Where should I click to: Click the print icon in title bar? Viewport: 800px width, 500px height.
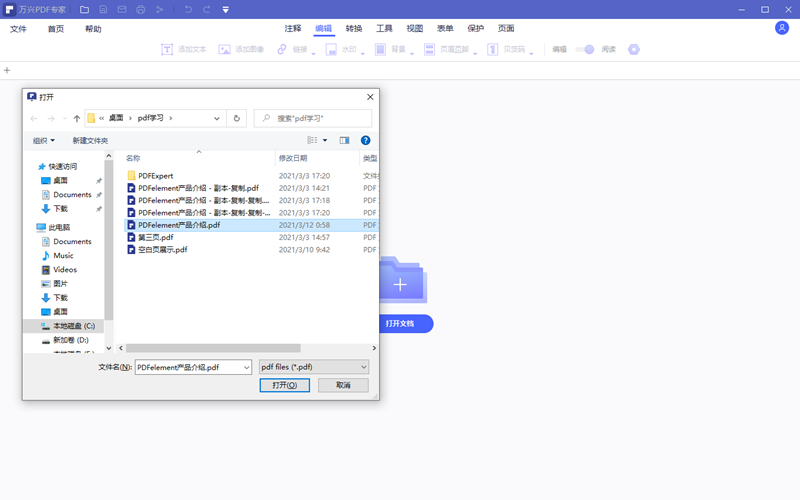point(140,10)
